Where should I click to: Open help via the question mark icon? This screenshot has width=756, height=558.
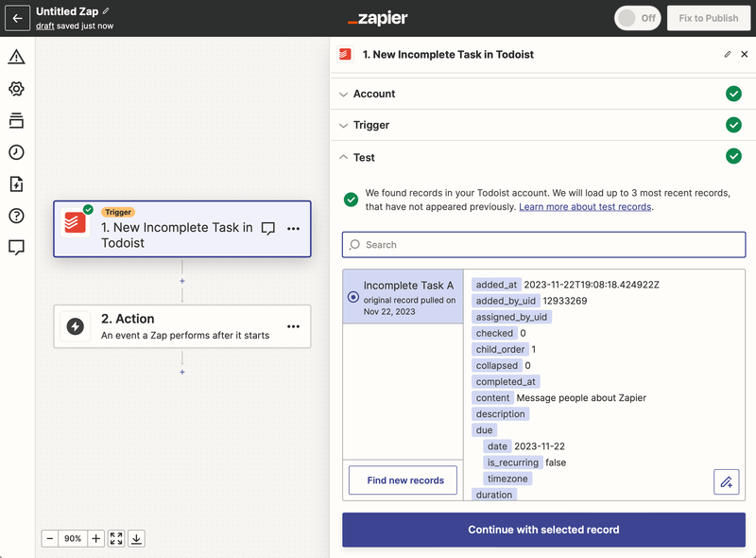point(15,214)
